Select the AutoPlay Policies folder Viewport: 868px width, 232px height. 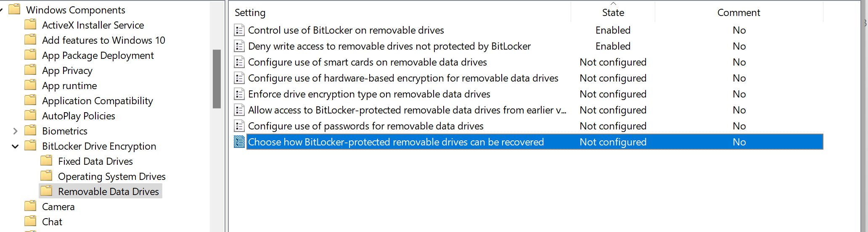(x=79, y=116)
